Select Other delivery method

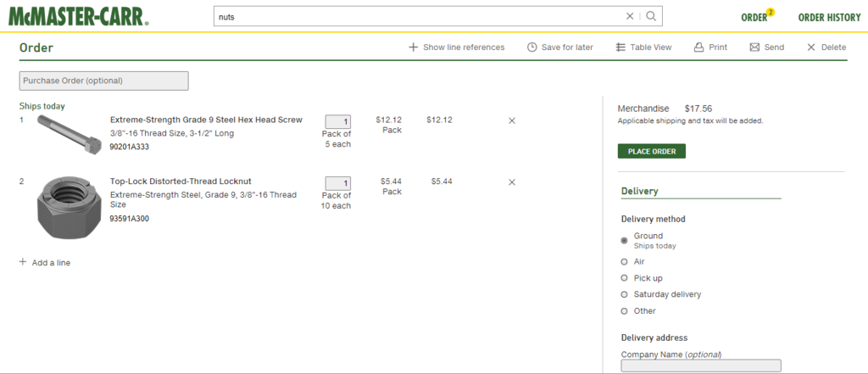click(x=625, y=311)
